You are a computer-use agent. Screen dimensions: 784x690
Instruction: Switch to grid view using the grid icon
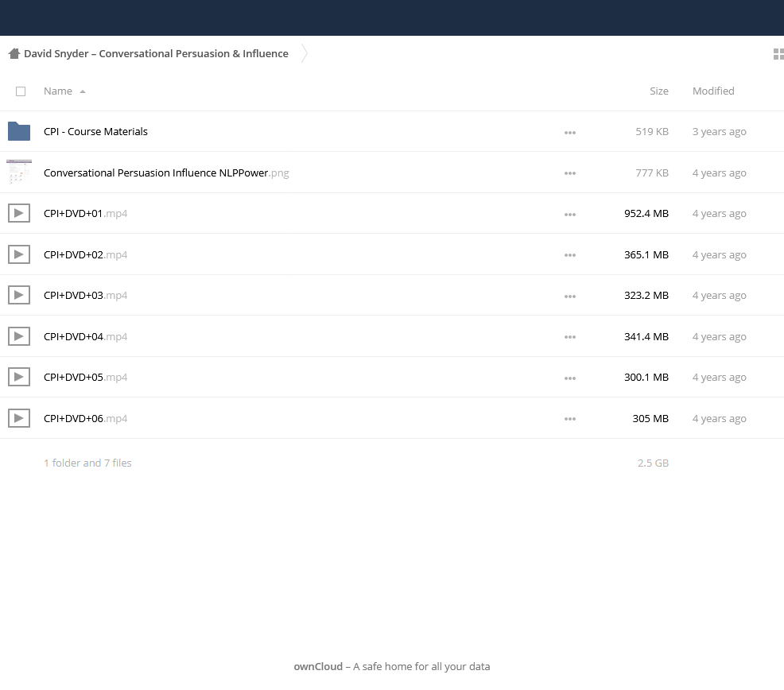778,53
